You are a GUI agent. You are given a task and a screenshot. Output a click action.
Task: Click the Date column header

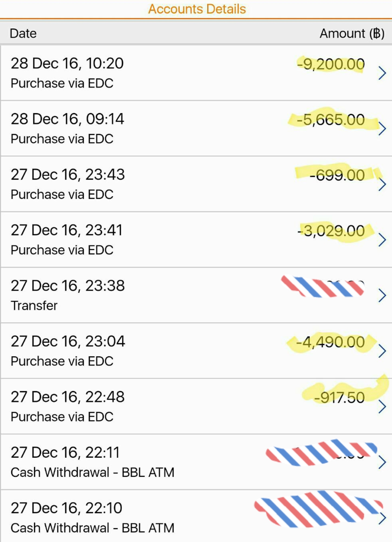(23, 33)
